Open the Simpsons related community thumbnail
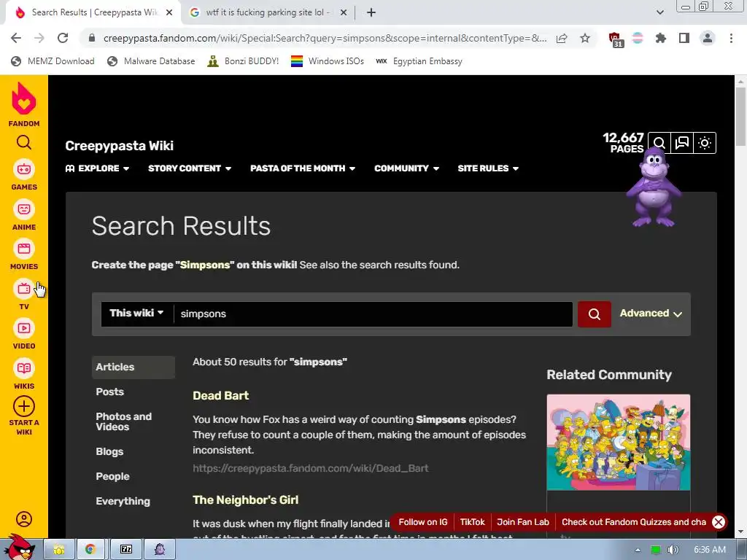The width and height of the screenshot is (747, 560). [x=619, y=443]
